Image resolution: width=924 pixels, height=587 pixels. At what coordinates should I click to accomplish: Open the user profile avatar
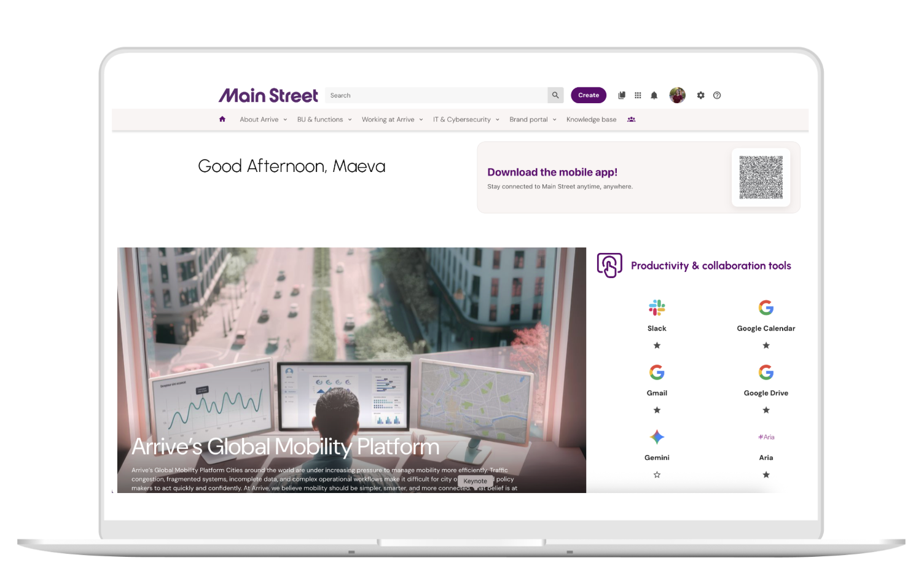click(x=678, y=95)
